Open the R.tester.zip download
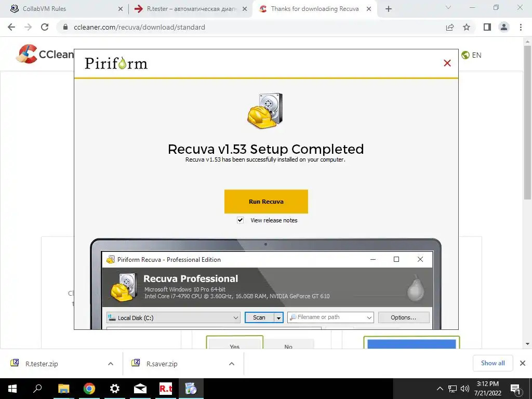This screenshot has height=399, width=532. coord(42,364)
